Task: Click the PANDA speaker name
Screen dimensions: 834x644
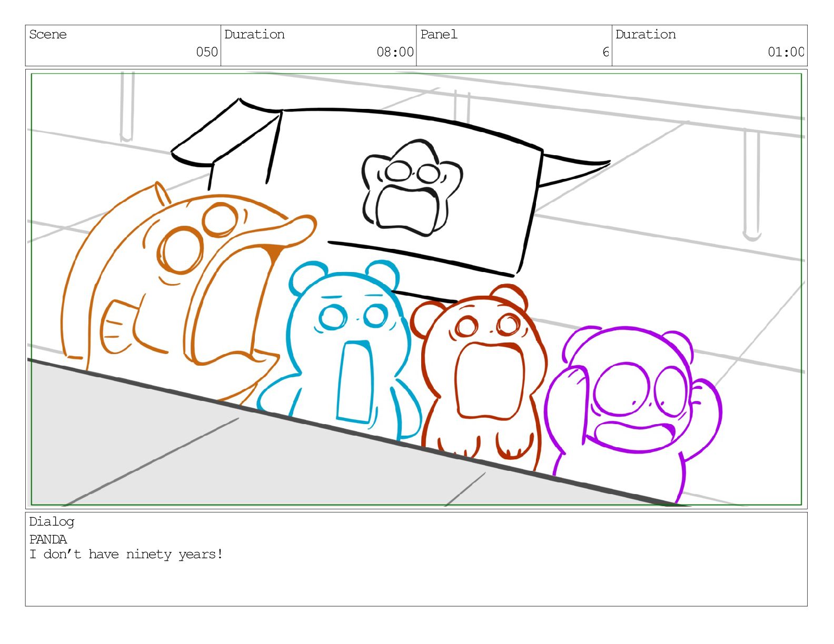Action: tap(48, 539)
